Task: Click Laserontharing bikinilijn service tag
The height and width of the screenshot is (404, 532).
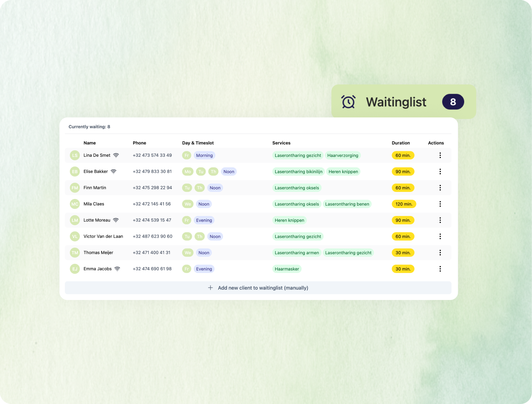Action: click(299, 171)
